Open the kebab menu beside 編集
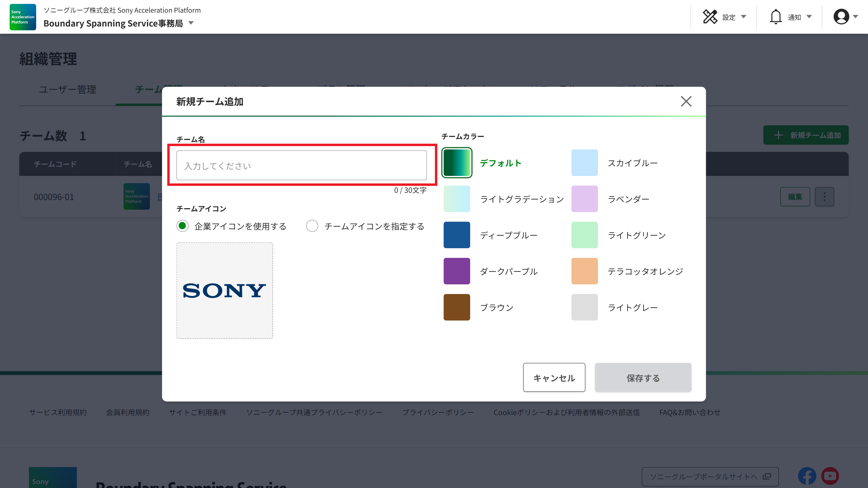The image size is (868, 488). [824, 196]
